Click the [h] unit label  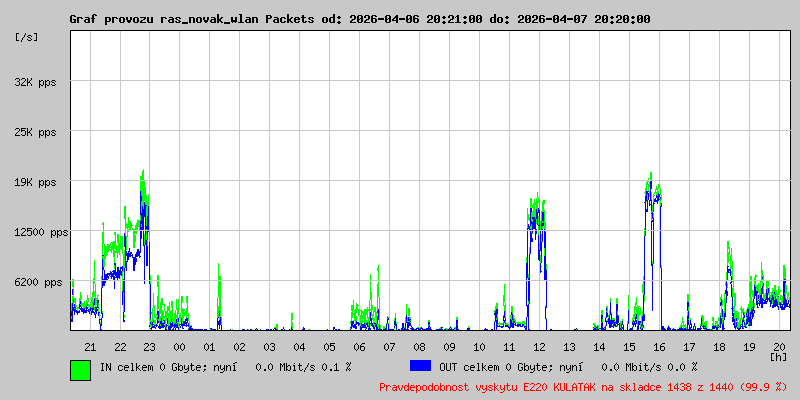tap(779, 357)
